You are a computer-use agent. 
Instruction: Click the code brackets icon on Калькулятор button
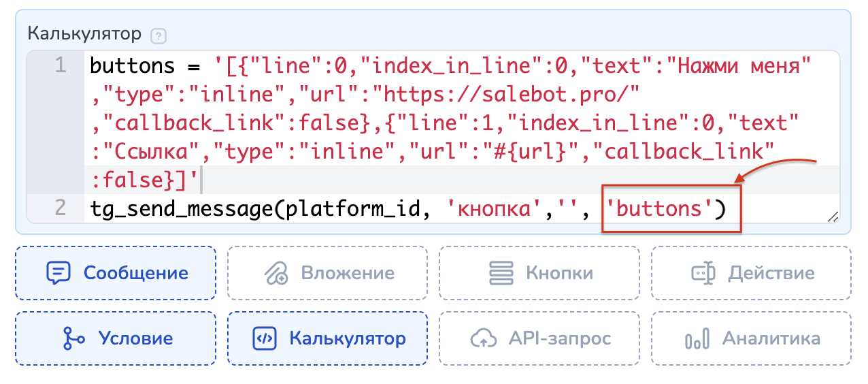[264, 338]
